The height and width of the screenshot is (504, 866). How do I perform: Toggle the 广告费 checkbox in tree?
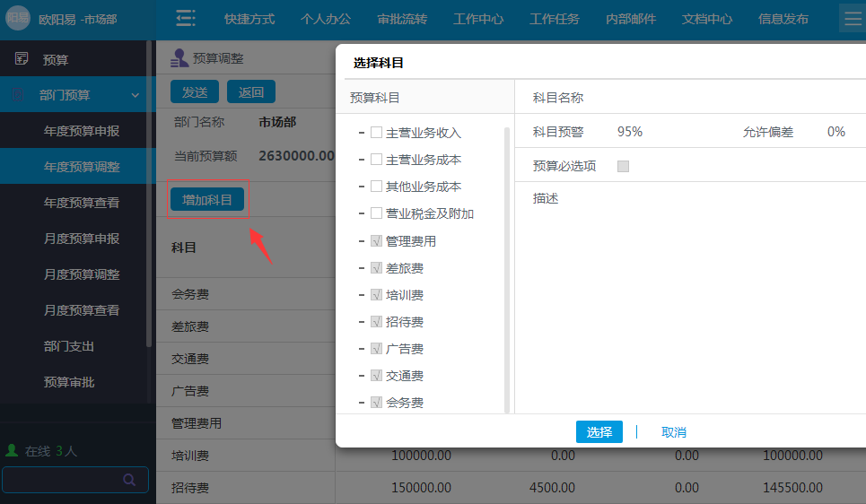[376, 349]
